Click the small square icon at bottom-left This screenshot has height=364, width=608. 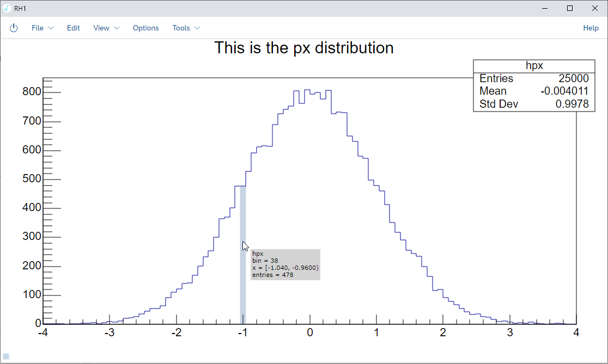tap(6, 356)
